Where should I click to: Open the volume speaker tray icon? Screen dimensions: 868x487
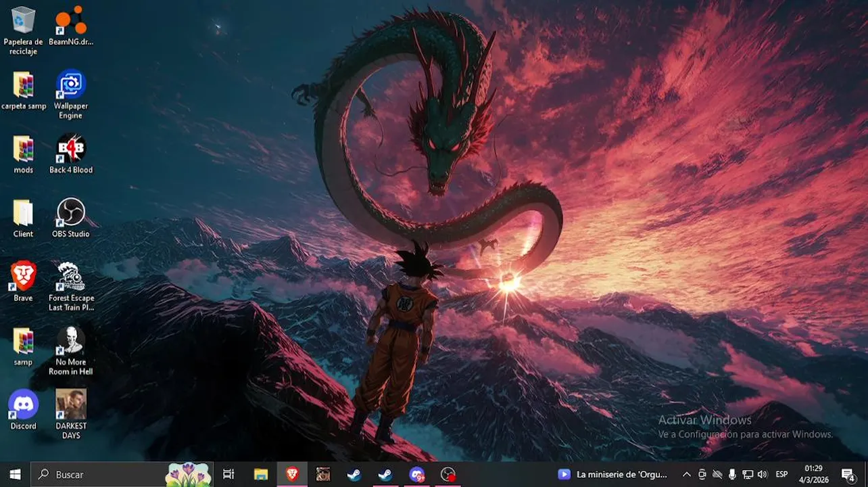point(763,474)
